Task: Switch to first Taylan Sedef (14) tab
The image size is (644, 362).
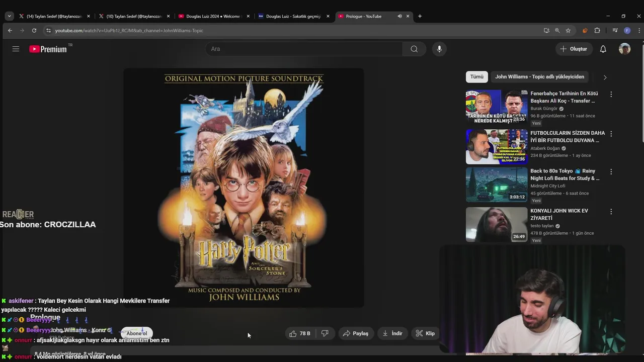Action: [54, 16]
